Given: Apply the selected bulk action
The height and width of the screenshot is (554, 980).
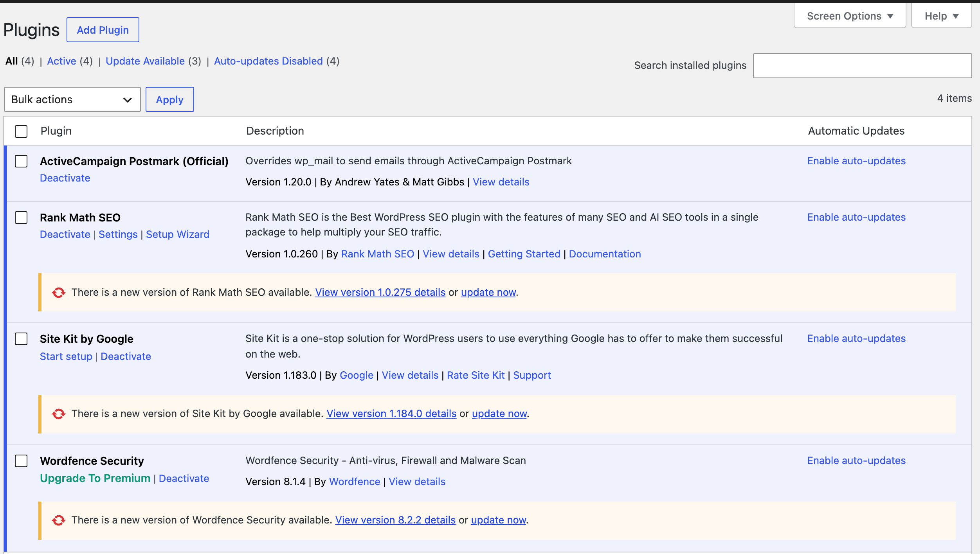Looking at the screenshot, I should tap(170, 99).
